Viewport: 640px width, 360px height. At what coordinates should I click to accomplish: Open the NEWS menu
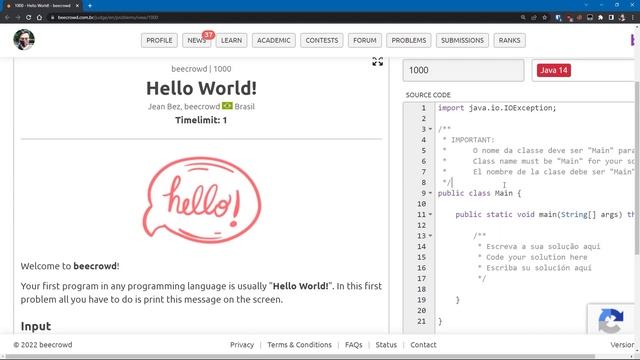tap(197, 40)
